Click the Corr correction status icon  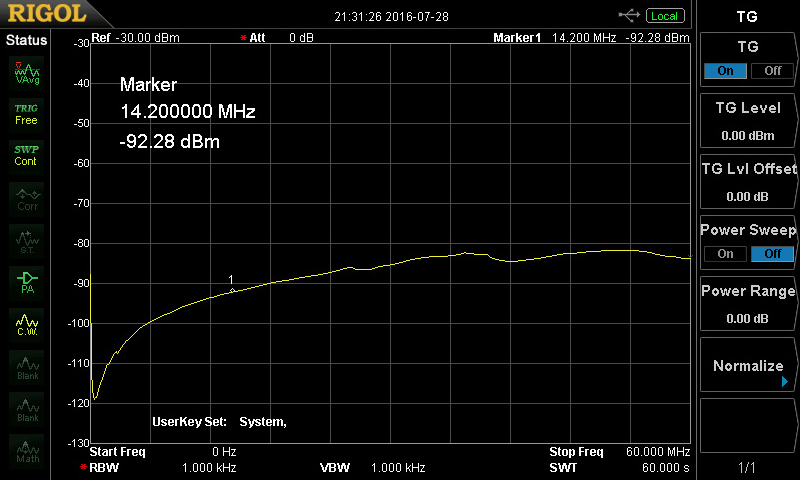pos(26,199)
